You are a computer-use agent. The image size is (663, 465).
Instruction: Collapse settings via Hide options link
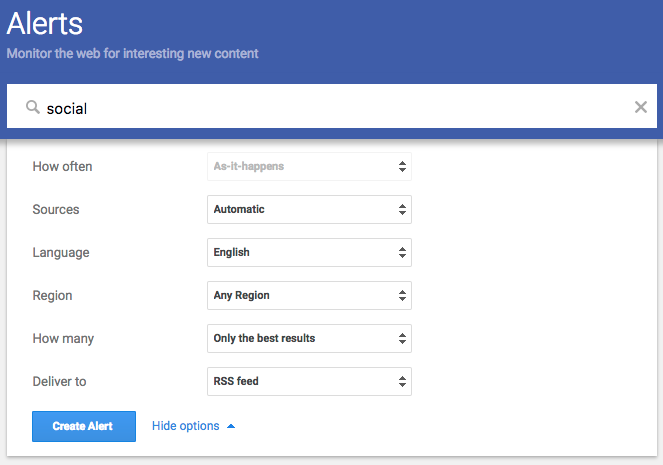(186, 426)
